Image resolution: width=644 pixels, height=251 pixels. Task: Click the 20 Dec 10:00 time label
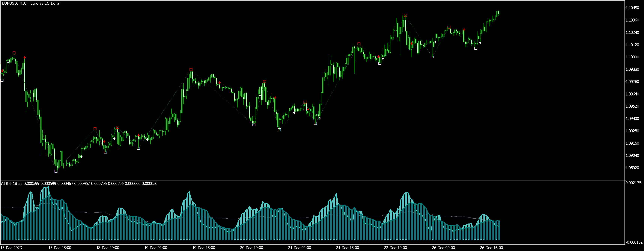pos(252,248)
